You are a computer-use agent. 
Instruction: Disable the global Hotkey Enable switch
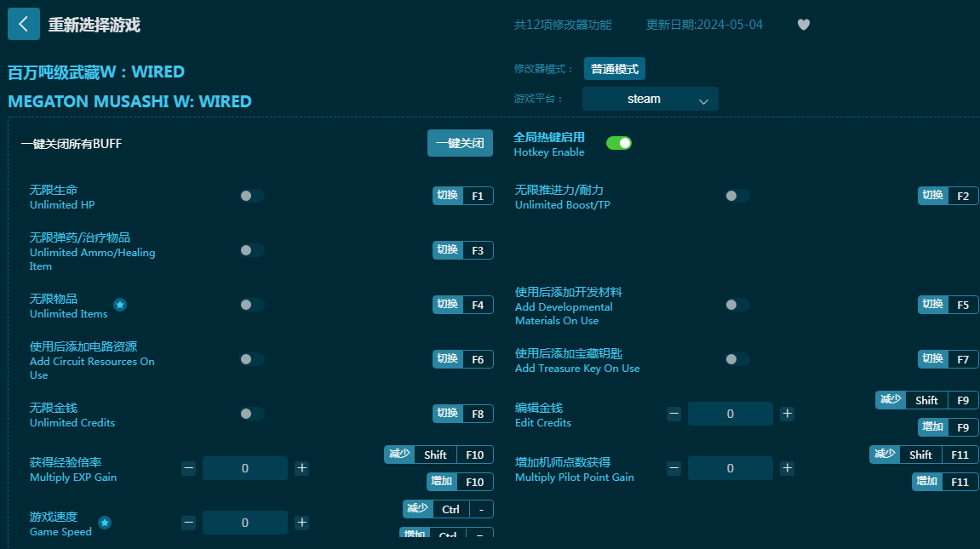click(x=619, y=143)
